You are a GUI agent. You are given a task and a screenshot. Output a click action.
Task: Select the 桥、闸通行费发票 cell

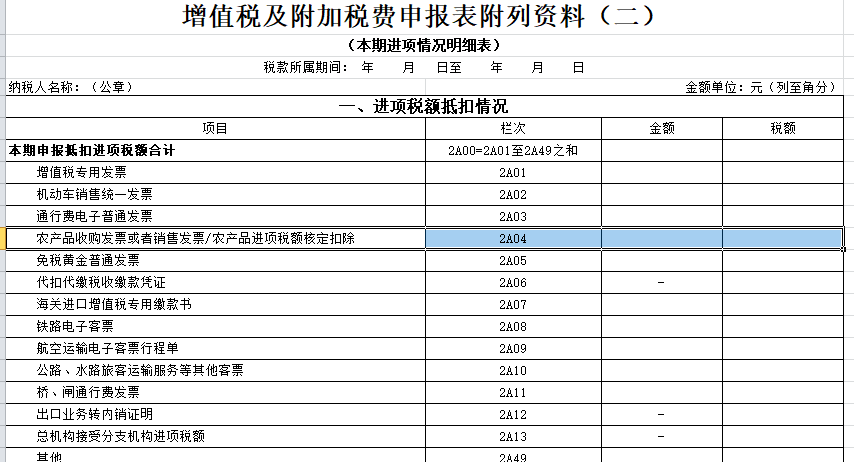coord(215,392)
